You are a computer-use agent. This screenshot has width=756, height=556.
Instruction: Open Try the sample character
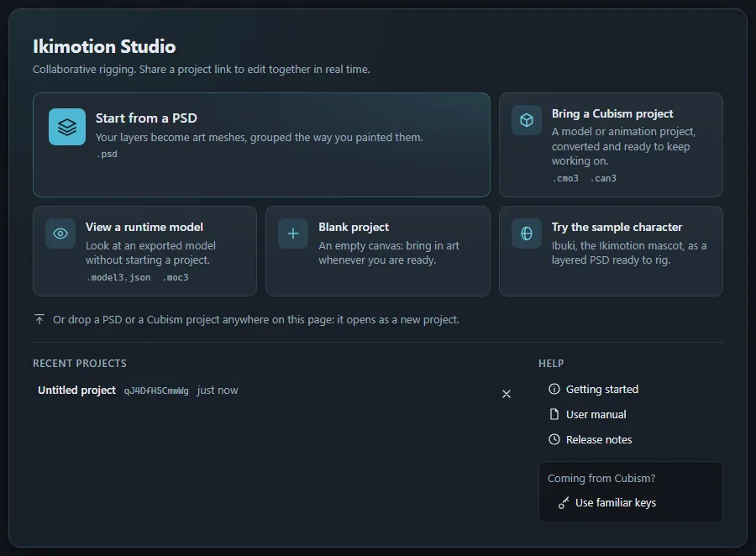611,251
